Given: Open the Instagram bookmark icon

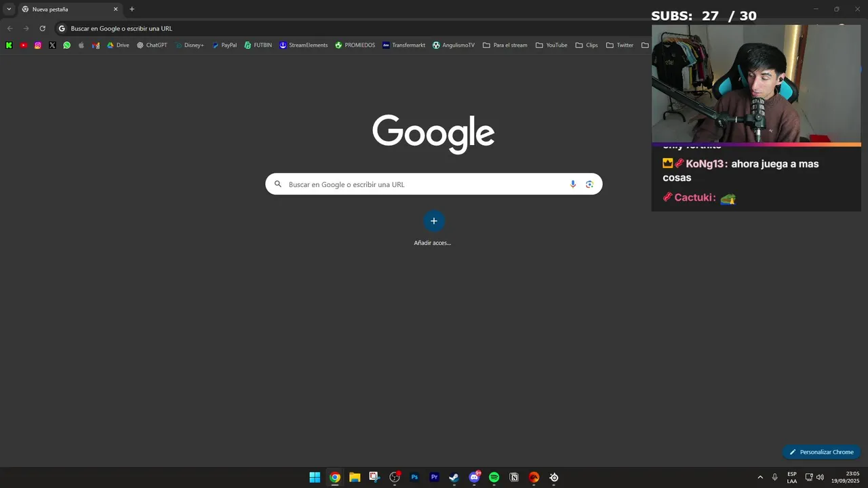Looking at the screenshot, I should coord(38,45).
